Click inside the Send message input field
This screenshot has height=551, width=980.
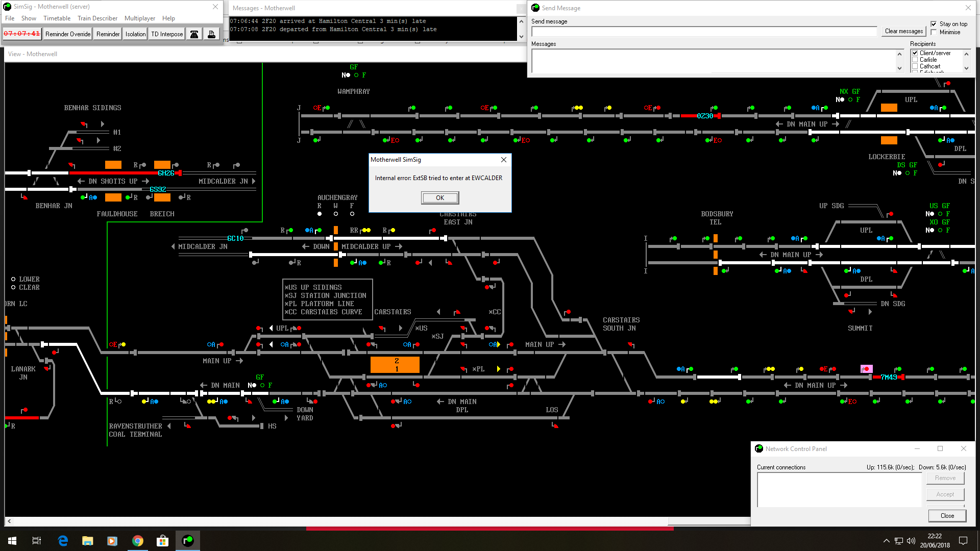tap(704, 32)
